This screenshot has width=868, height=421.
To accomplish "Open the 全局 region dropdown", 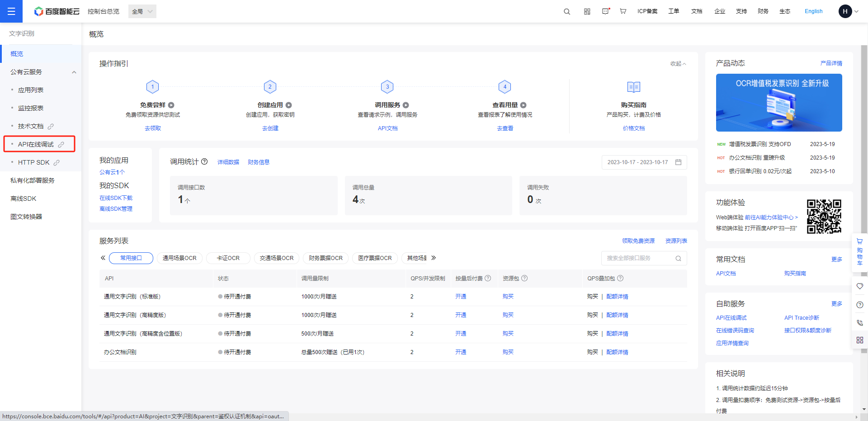I will pyautogui.click(x=142, y=11).
